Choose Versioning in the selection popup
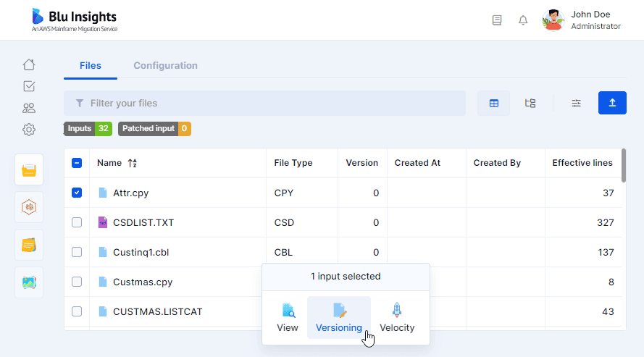Image resolution: width=644 pixels, height=357 pixels. pos(339,318)
